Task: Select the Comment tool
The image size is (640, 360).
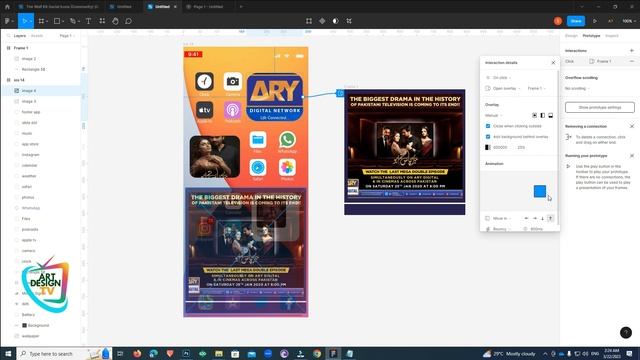Action: coord(128,21)
